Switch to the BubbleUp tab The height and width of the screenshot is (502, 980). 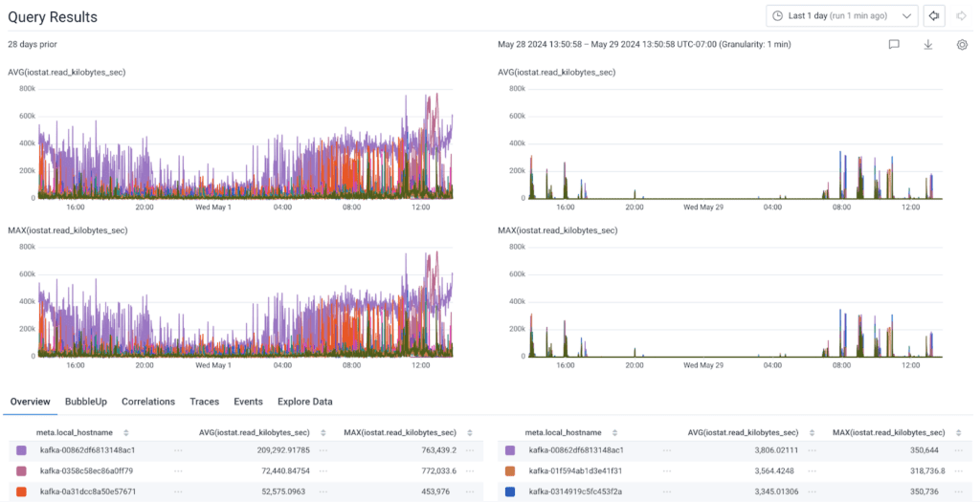point(85,402)
